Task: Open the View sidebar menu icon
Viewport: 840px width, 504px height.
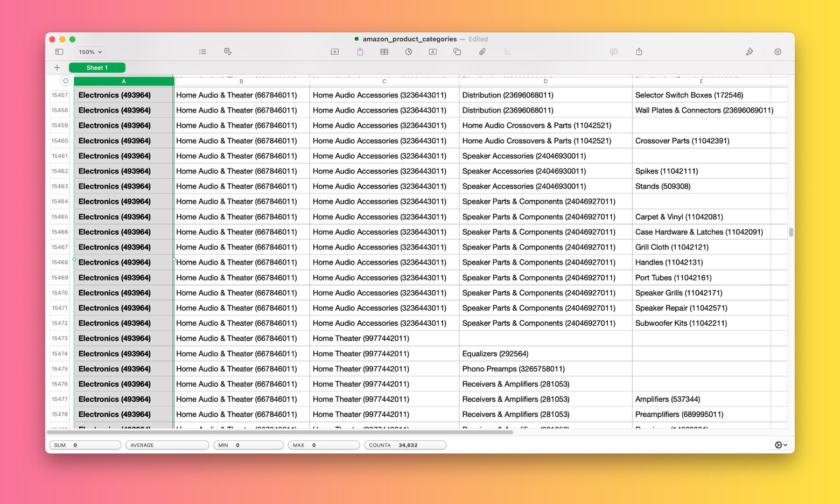Action: (59, 52)
